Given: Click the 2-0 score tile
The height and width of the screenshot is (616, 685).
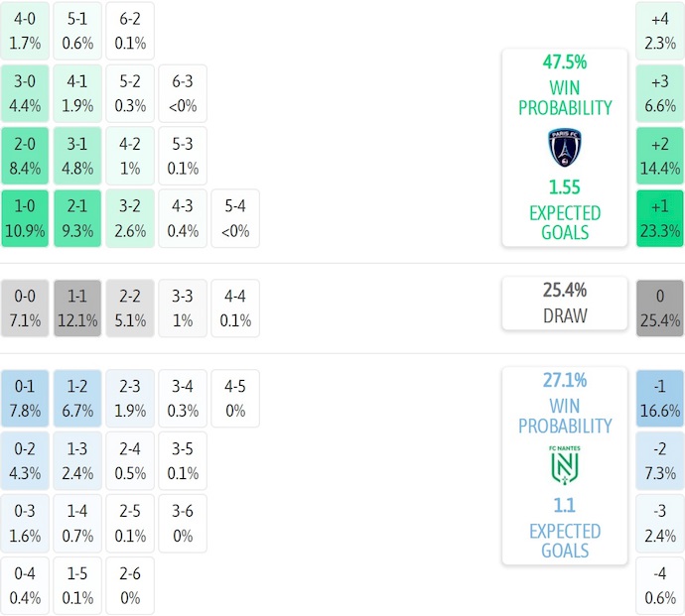Looking at the screenshot, I should click(25, 157).
